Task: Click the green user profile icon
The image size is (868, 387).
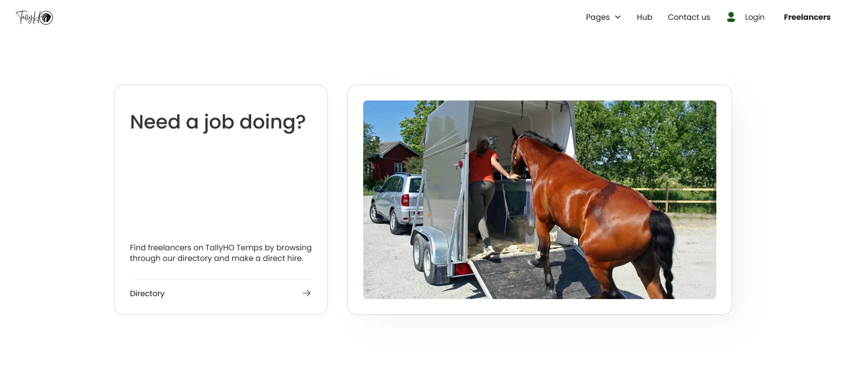Action: pos(731,17)
